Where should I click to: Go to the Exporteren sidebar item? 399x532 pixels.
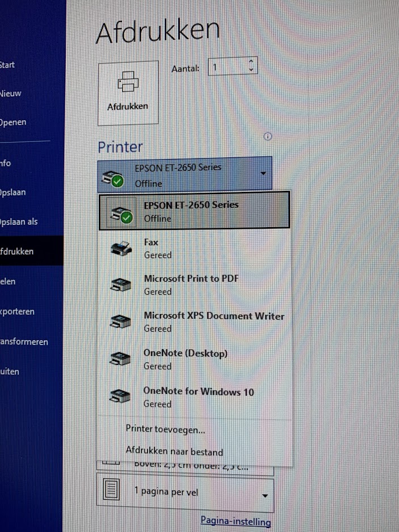pos(18,312)
